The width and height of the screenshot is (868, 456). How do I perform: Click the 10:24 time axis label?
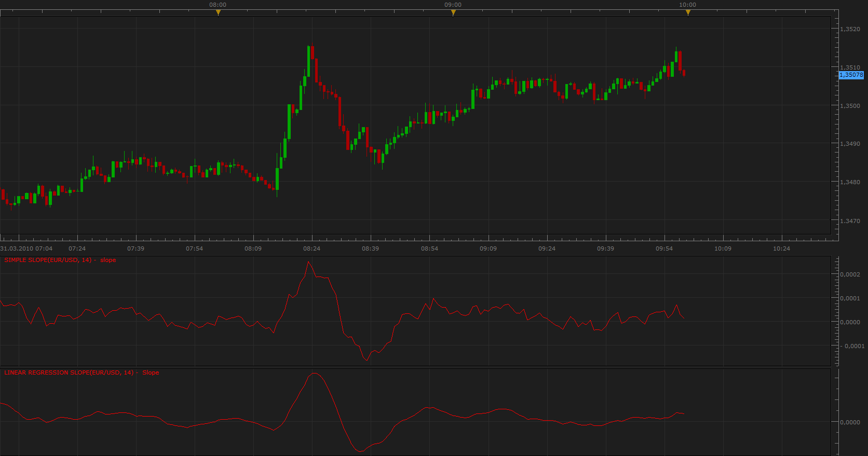click(x=781, y=248)
